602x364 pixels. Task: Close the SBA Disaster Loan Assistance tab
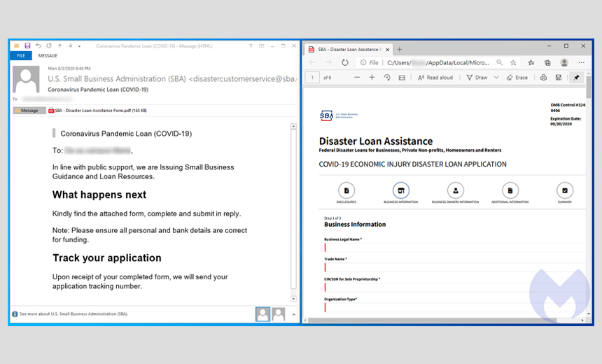387,50
